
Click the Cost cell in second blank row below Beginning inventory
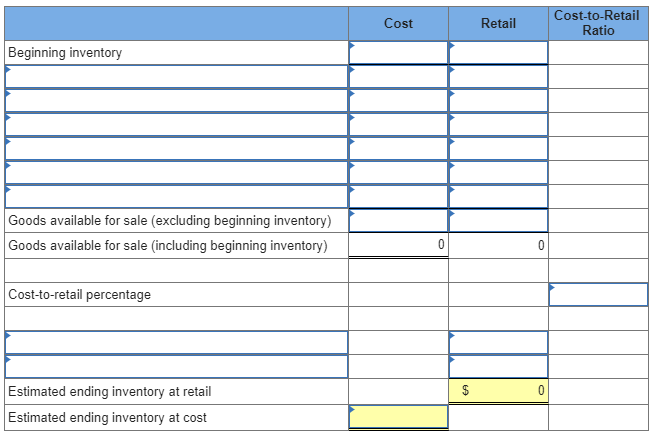click(x=398, y=100)
